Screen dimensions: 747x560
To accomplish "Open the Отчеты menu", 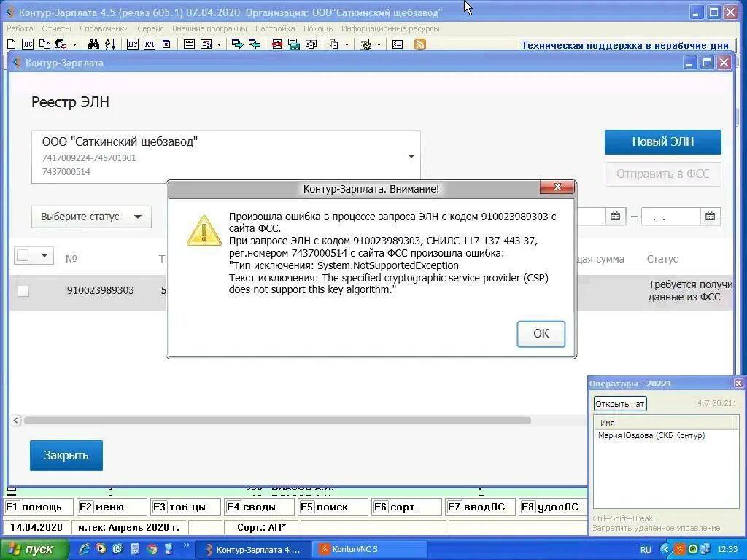I will pos(56,28).
